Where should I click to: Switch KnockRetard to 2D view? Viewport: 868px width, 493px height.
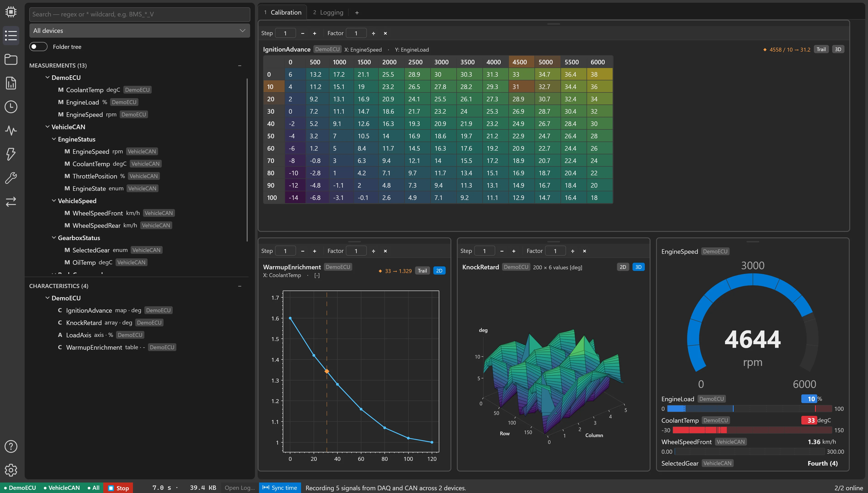pyautogui.click(x=623, y=267)
